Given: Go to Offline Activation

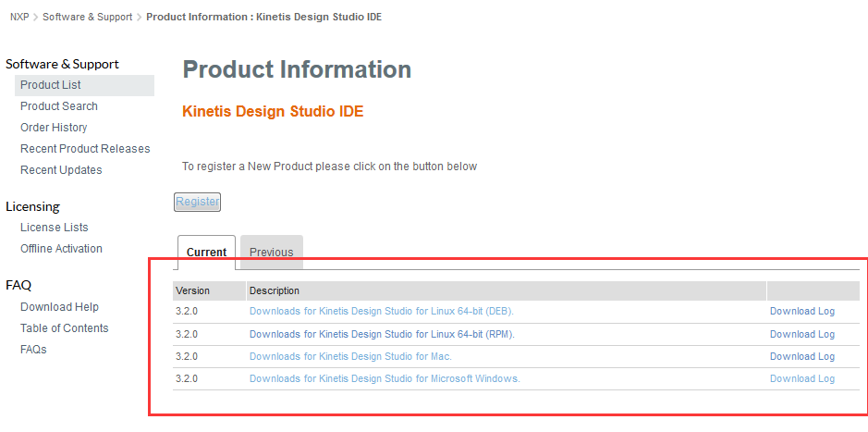Looking at the screenshot, I should point(61,249).
